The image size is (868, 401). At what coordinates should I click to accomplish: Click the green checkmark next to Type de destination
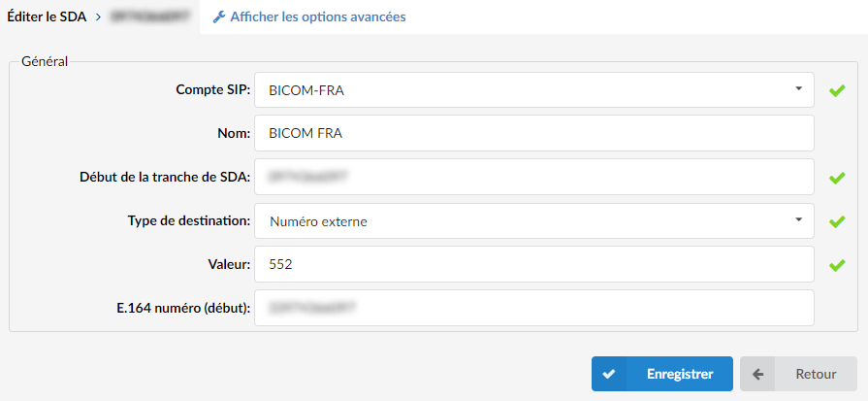click(837, 221)
